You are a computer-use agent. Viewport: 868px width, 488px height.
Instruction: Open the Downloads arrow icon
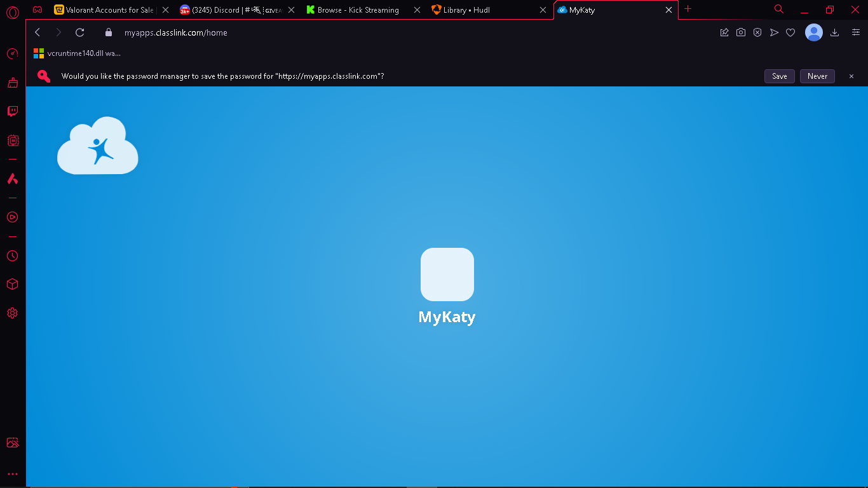coord(835,32)
